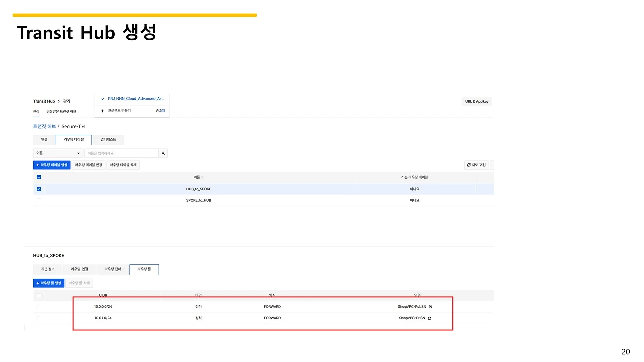Image resolution: width=644 pixels, height=362 pixels.
Task: Click the ShopVPC-PriSN connection link
Action: click(x=412, y=318)
